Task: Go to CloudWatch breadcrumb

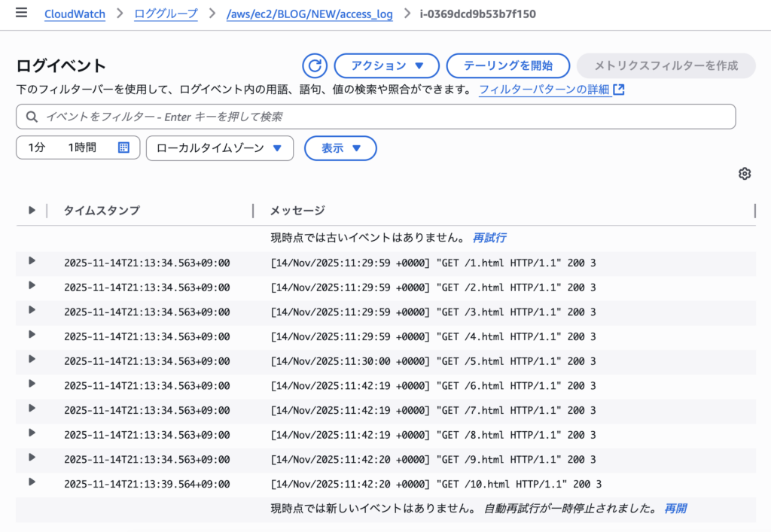Action: pyautogui.click(x=75, y=14)
